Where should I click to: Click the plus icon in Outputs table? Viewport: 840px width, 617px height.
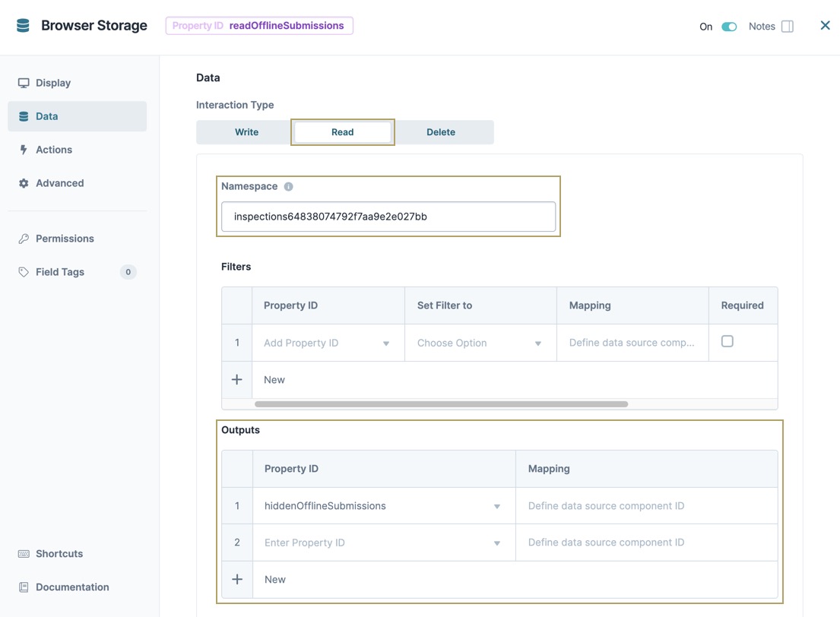(x=236, y=579)
